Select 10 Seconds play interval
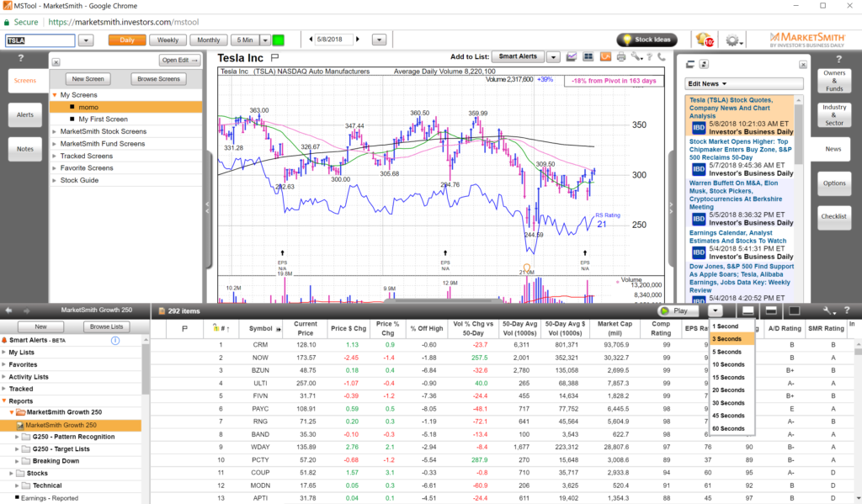 click(732, 365)
